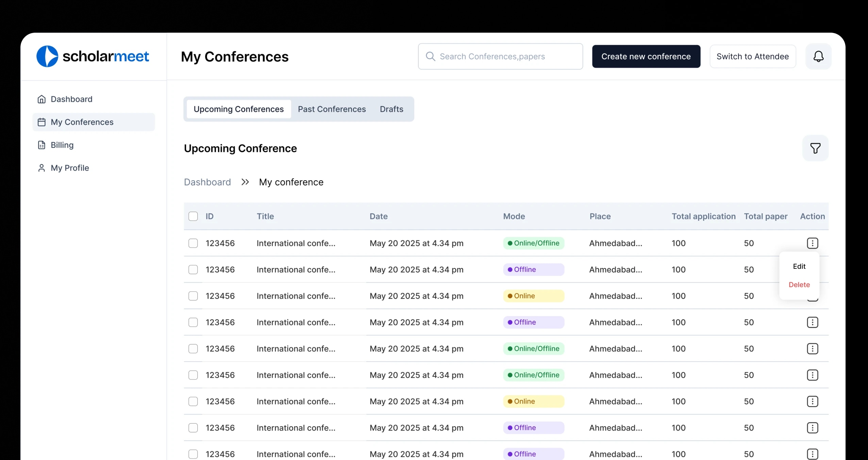Click the Online/Offline badge in the fifth row
Image resolution: width=868 pixels, height=460 pixels.
534,349
